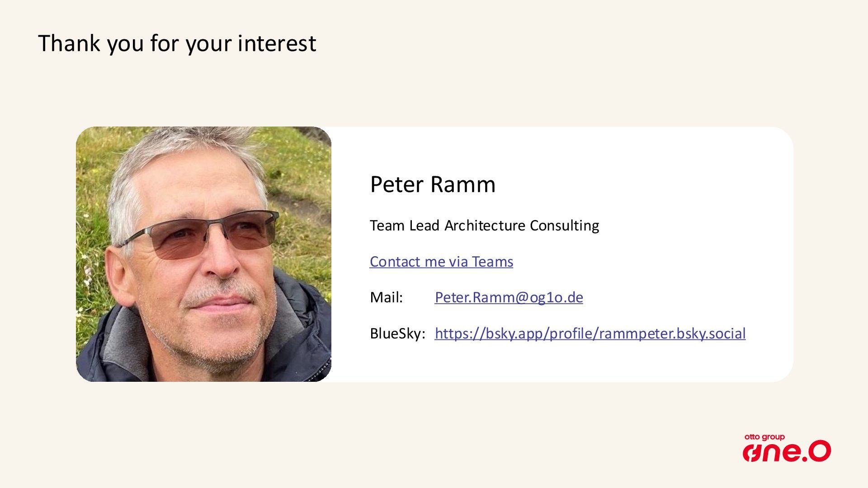Click the surname Ramm in the name heading
This screenshot has width=868, height=488.
pyautogui.click(x=462, y=184)
